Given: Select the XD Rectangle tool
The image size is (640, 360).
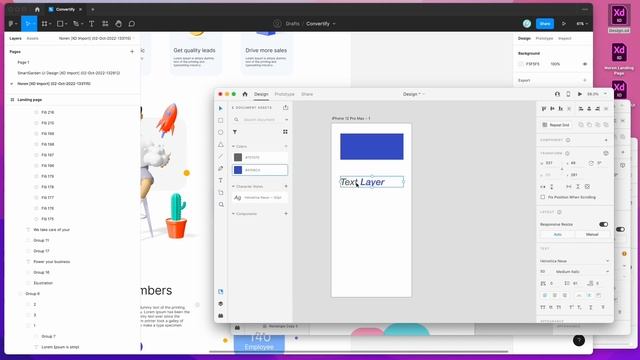Looking at the screenshot, I should click(221, 120).
